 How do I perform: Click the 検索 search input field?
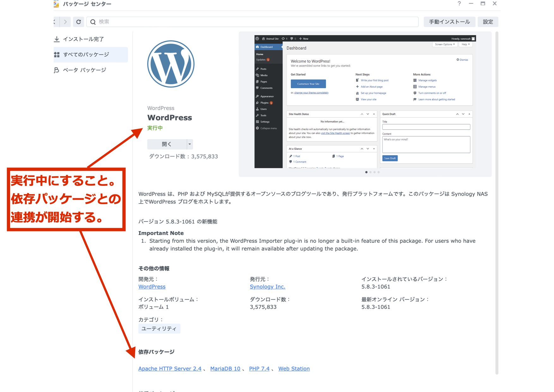click(253, 22)
